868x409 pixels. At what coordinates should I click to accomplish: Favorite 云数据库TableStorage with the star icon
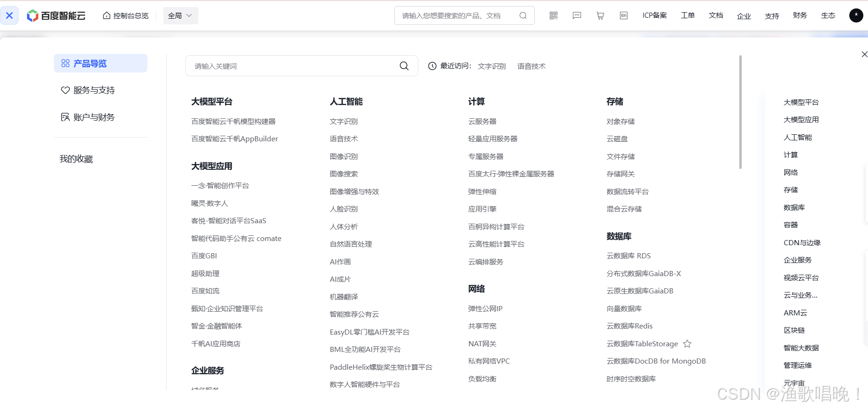click(687, 344)
